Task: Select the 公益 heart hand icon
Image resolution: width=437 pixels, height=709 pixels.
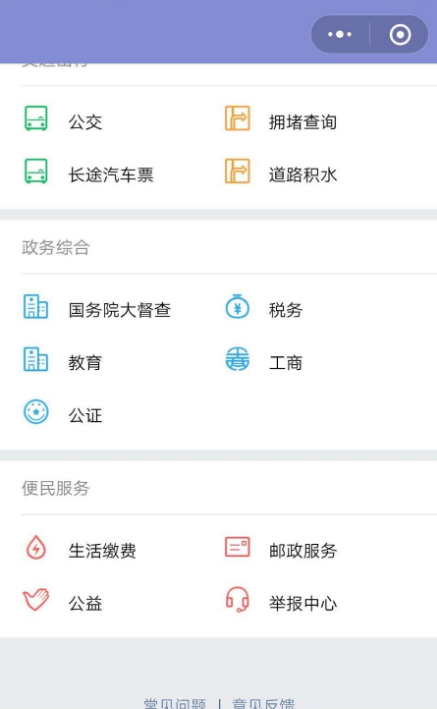Action: click(36, 600)
